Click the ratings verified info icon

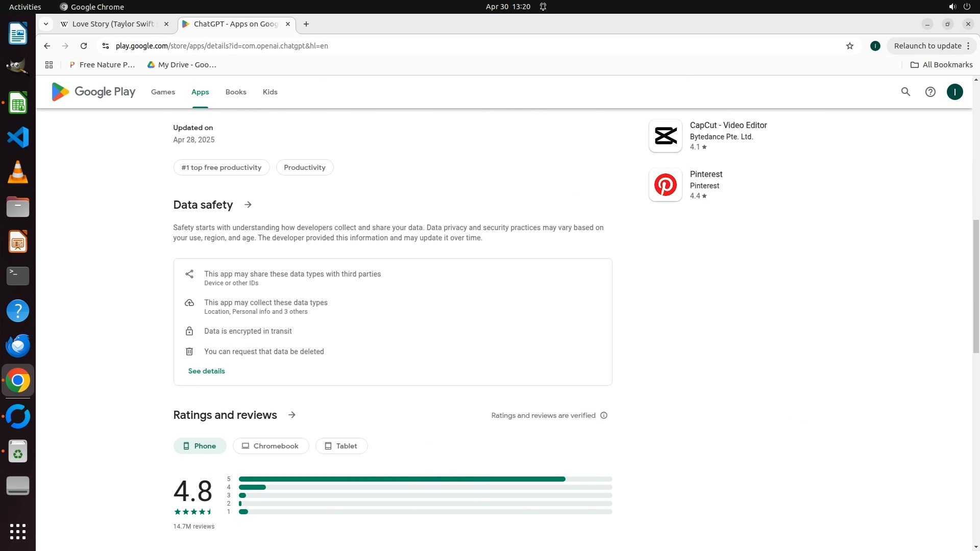pyautogui.click(x=604, y=415)
